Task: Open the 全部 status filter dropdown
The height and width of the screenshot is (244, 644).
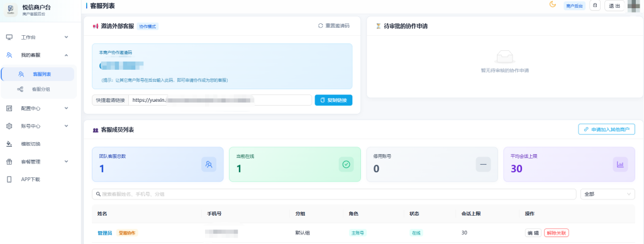Action: pyautogui.click(x=608, y=194)
